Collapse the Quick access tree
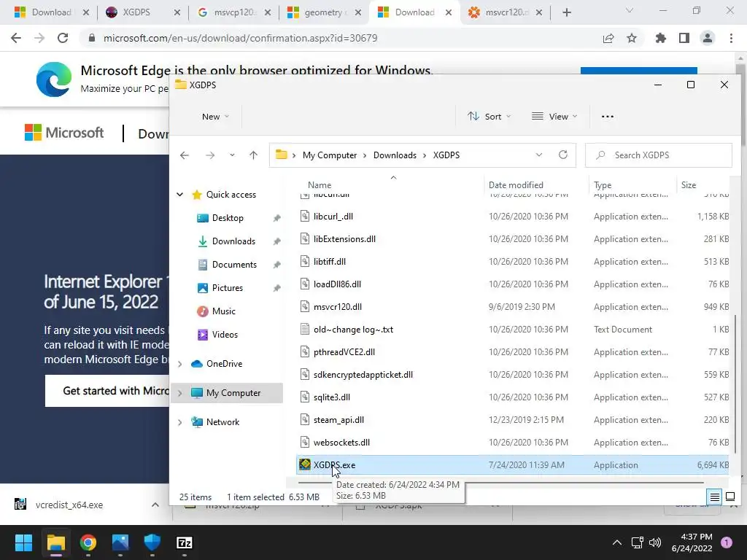This screenshot has height=560, width=747. [x=179, y=194]
